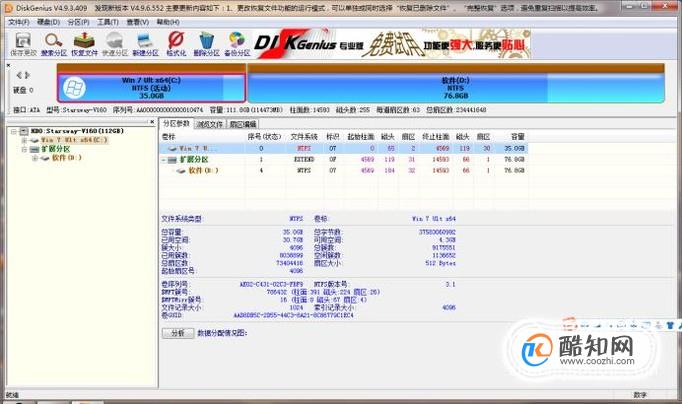The height and width of the screenshot is (404, 682).
Task: Click the 硬盘 0 label beside disk map
Action: pos(23,90)
